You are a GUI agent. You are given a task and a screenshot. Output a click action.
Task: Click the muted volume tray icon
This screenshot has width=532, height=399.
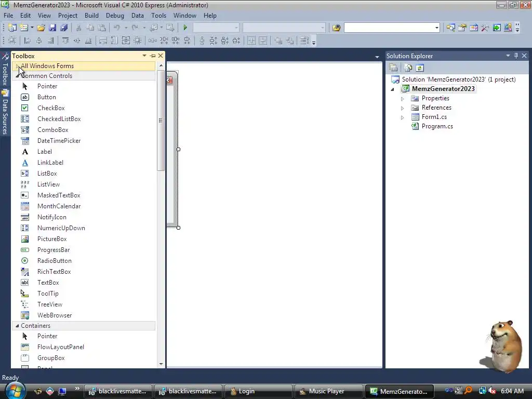492,391
